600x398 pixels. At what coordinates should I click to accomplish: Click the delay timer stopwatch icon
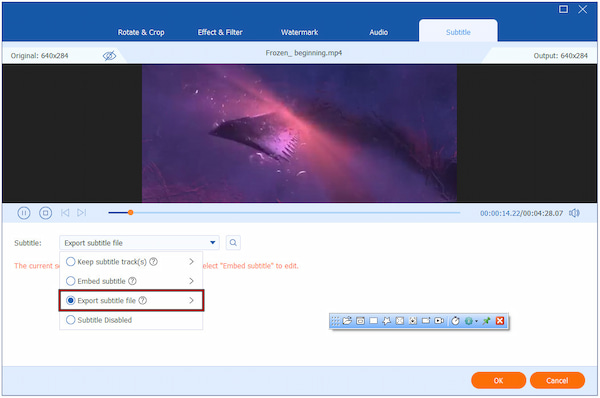click(x=455, y=321)
